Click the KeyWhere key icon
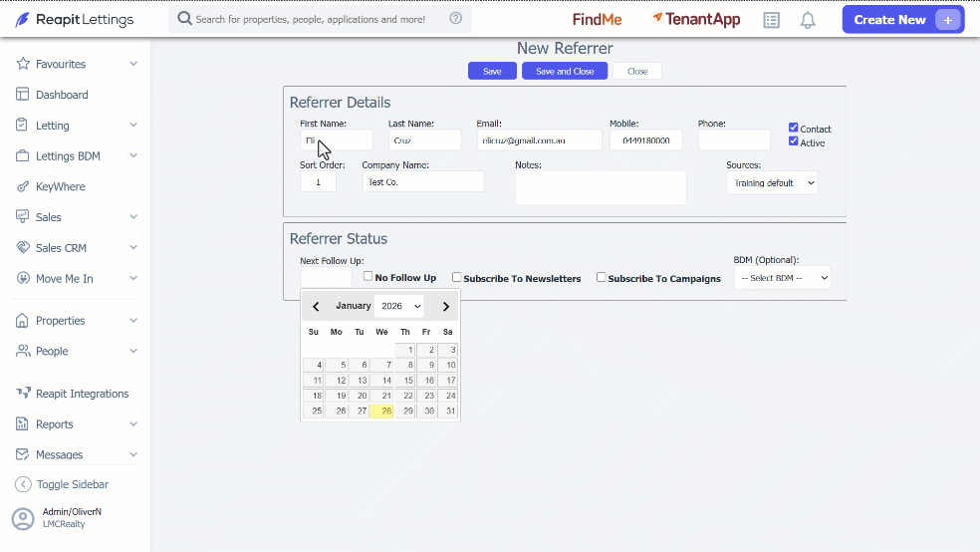The height and width of the screenshot is (552, 980). point(23,186)
